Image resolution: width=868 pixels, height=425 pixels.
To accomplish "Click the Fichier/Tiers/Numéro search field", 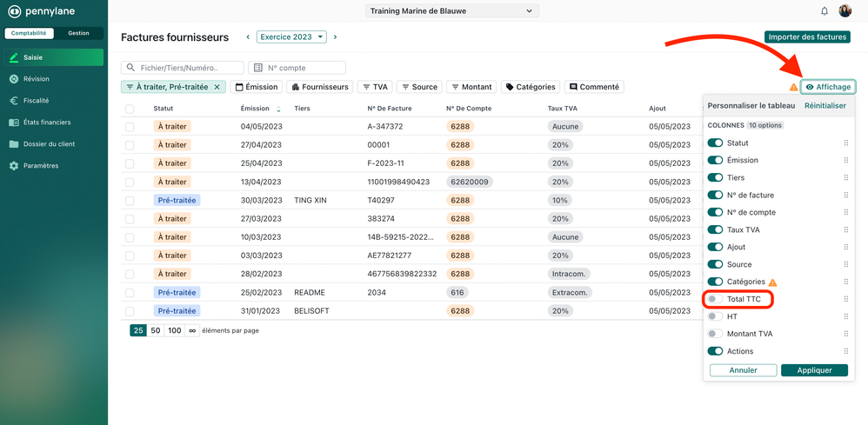I will pos(184,68).
